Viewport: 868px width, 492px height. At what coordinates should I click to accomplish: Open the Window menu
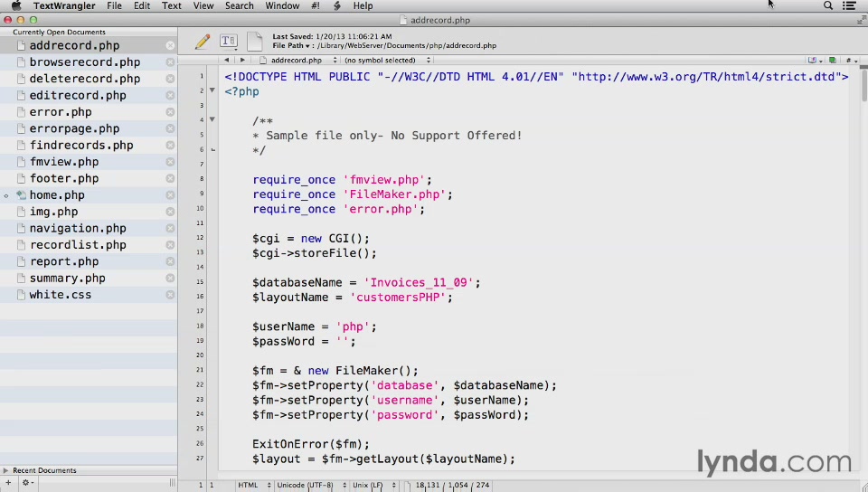[282, 5]
